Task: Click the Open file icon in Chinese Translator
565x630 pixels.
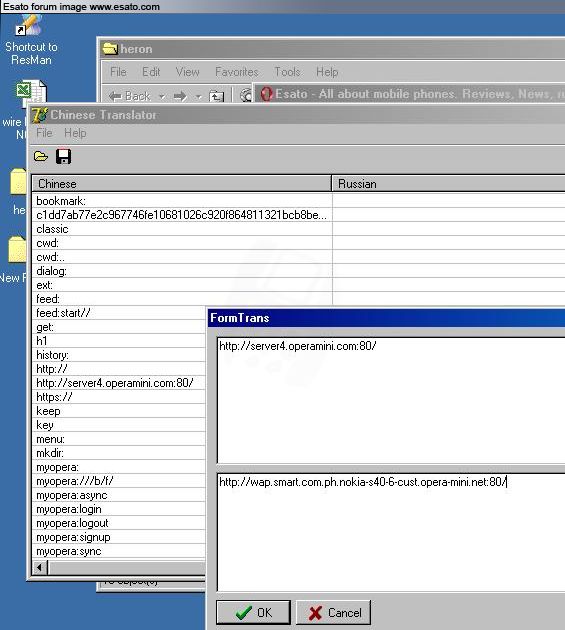Action: pos(41,156)
